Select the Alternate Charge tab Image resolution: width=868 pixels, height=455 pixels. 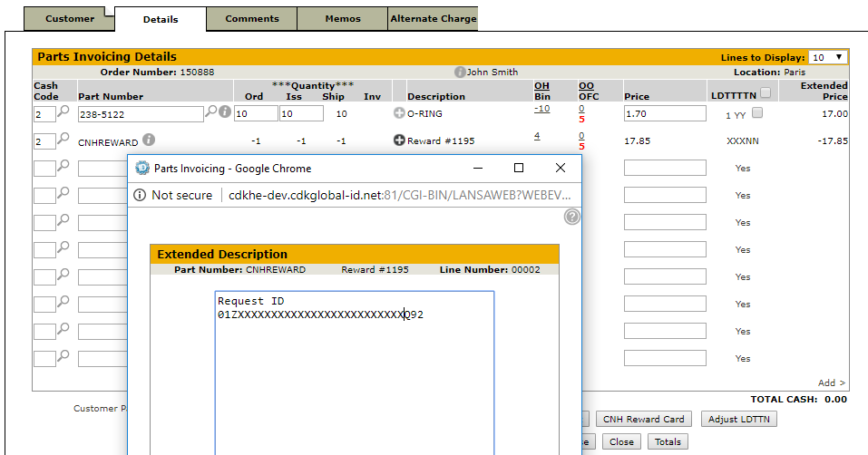click(x=433, y=18)
